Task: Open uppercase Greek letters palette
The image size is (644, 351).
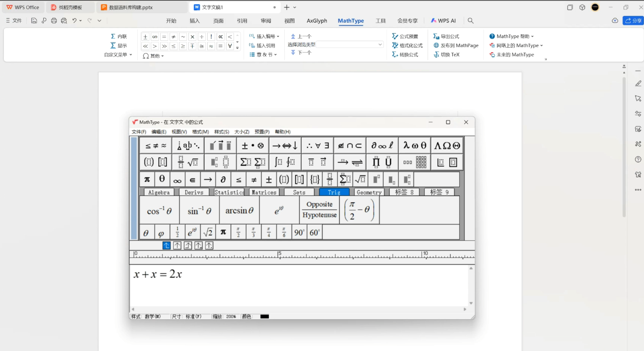Action: [447, 145]
